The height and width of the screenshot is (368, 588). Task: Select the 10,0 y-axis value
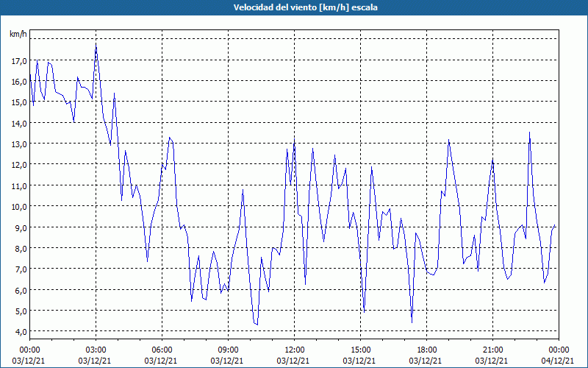click(x=19, y=207)
